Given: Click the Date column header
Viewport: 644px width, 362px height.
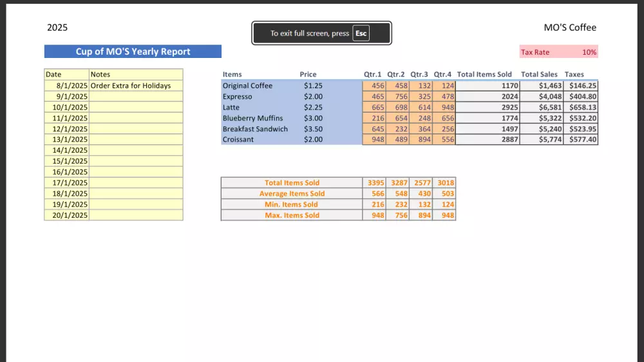Looking at the screenshot, I should click(x=66, y=74).
